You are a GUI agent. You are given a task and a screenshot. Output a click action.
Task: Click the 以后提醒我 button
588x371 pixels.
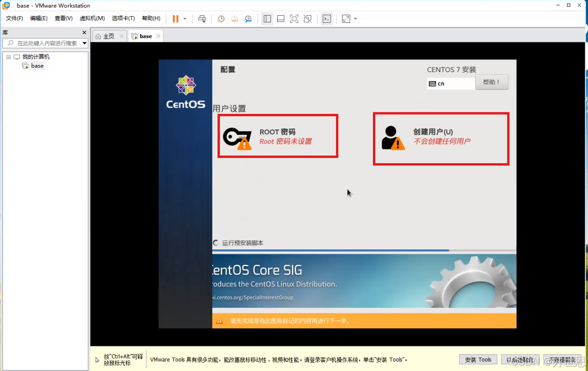520,360
